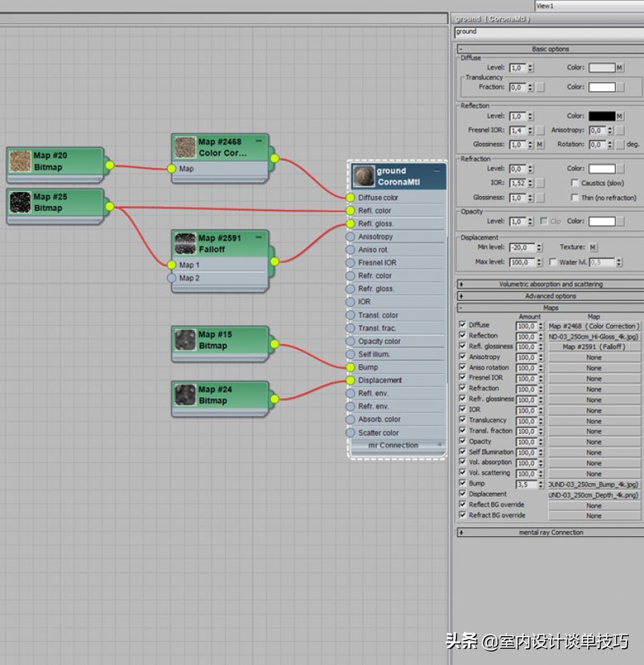Viewport: 644px width, 665px height.
Task: Enable Thin (no refraction) checkbox
Action: pyautogui.click(x=575, y=198)
